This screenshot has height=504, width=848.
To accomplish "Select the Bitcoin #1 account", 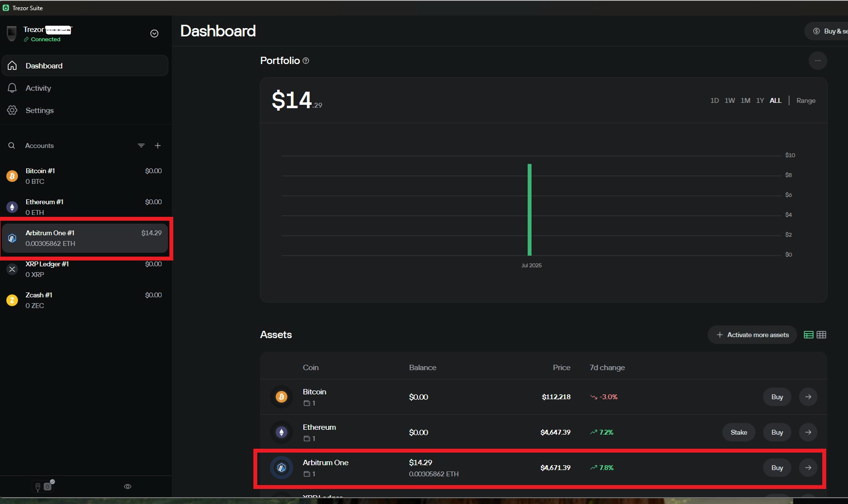I will (x=85, y=176).
